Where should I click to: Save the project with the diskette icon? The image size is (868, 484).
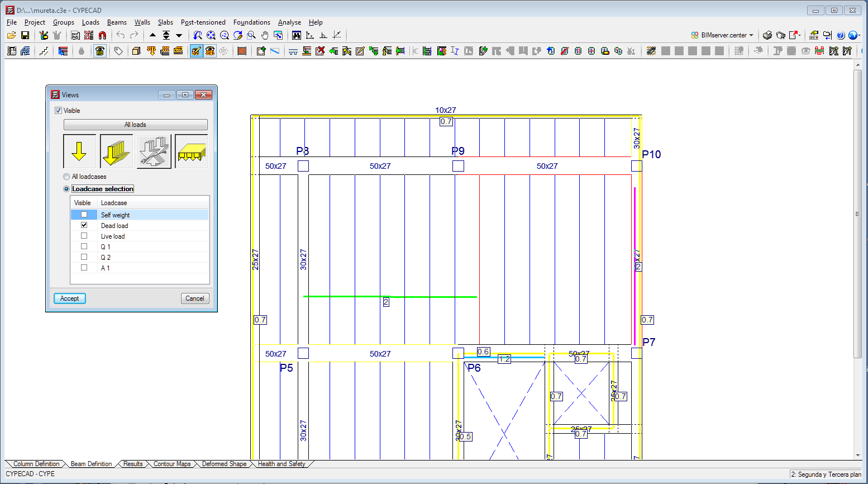point(26,35)
